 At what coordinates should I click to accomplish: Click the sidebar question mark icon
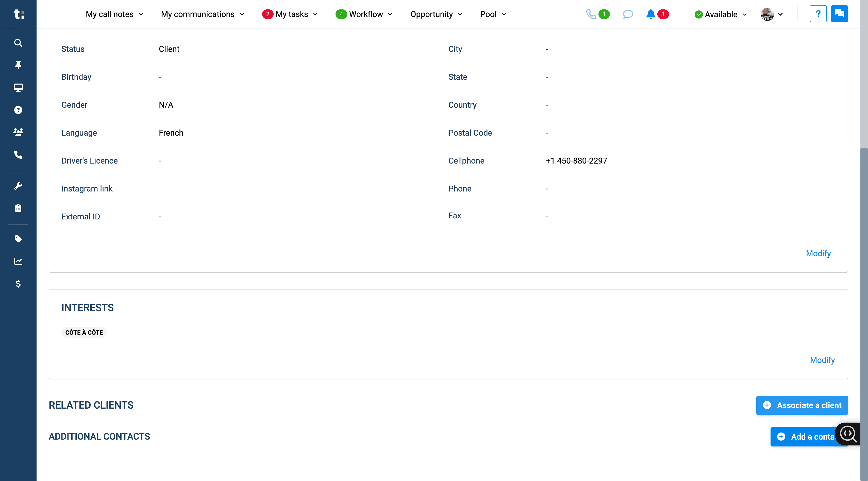pyautogui.click(x=18, y=110)
